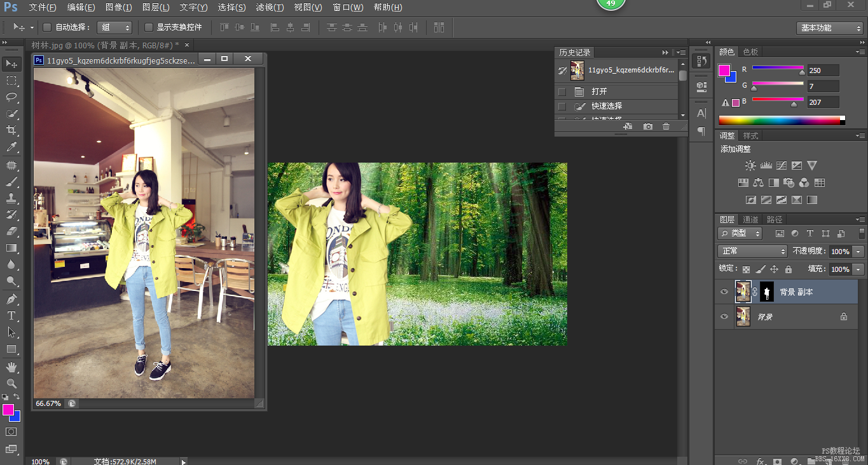Switch to the 路径 tab
The width and height of the screenshot is (868, 465).
tap(775, 219)
